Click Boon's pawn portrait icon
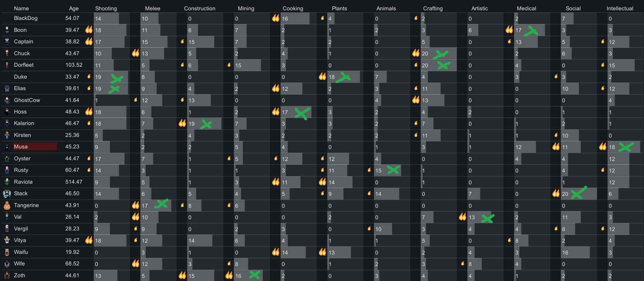This screenshot has width=644, height=281. [7, 30]
